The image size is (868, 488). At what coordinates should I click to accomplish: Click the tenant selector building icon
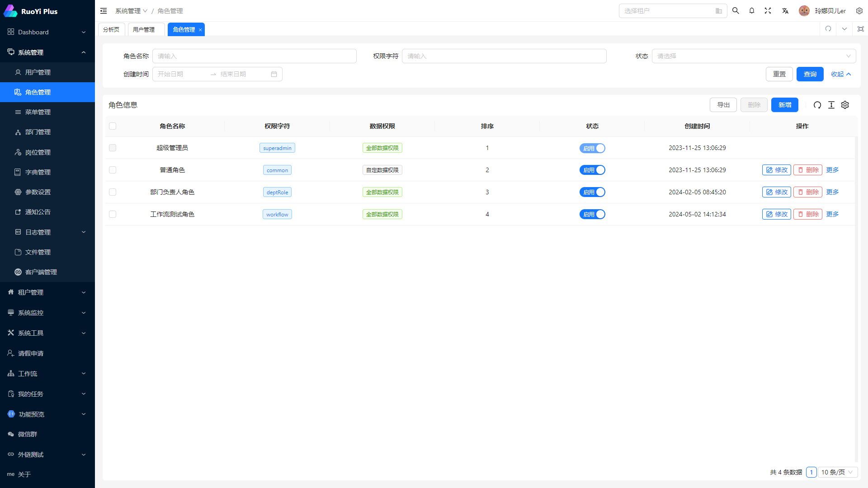tap(719, 11)
